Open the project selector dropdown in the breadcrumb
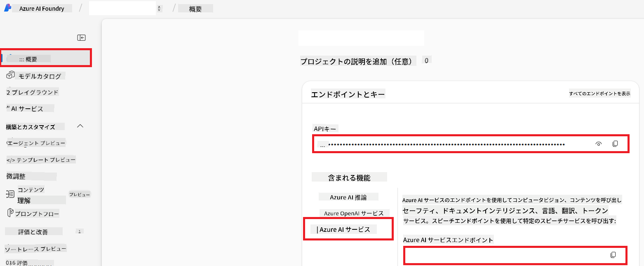The width and height of the screenshot is (644, 266). point(160,8)
